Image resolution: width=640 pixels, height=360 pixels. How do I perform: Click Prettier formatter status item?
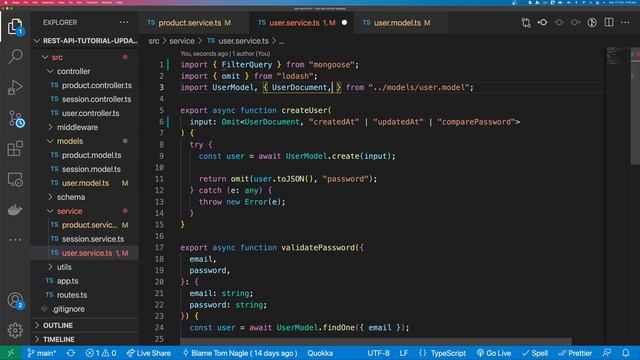[x=575, y=353]
